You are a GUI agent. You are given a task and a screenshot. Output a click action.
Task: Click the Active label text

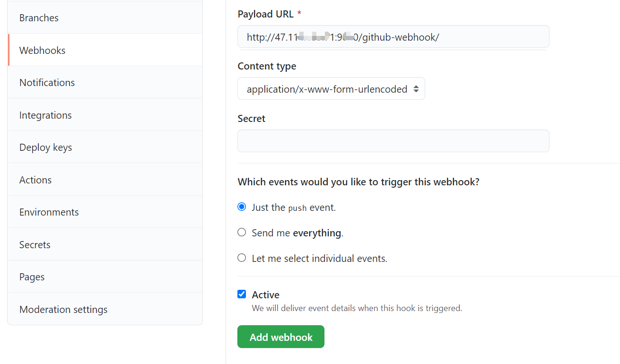pos(265,295)
